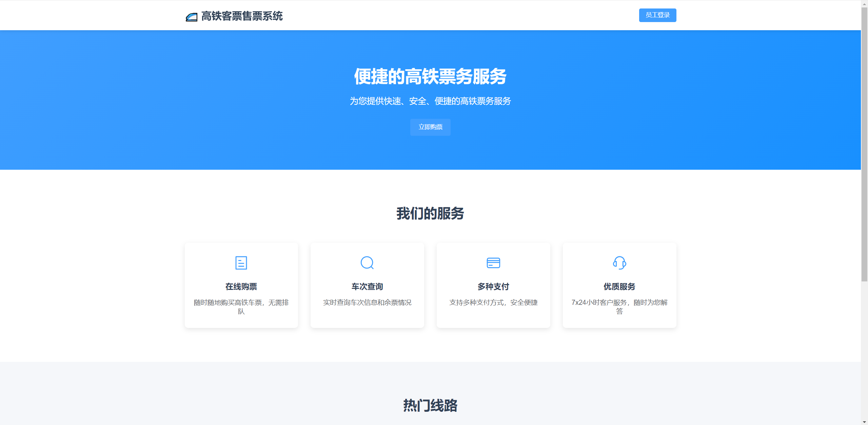Click the headset icon for 优质服务
The image size is (868, 425).
tap(619, 263)
